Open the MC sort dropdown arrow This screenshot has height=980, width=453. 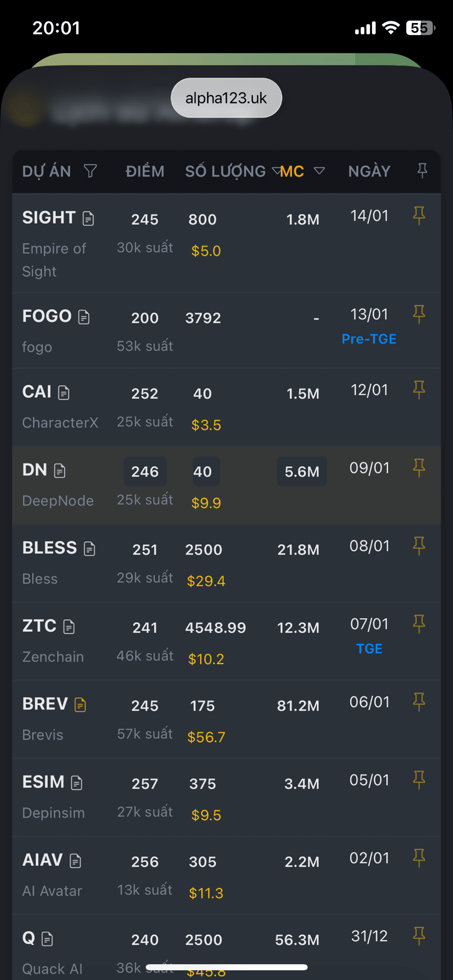coord(320,171)
